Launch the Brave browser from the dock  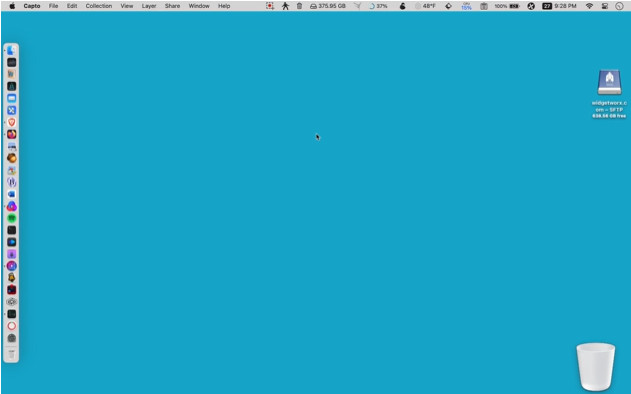pyautogui.click(x=12, y=122)
